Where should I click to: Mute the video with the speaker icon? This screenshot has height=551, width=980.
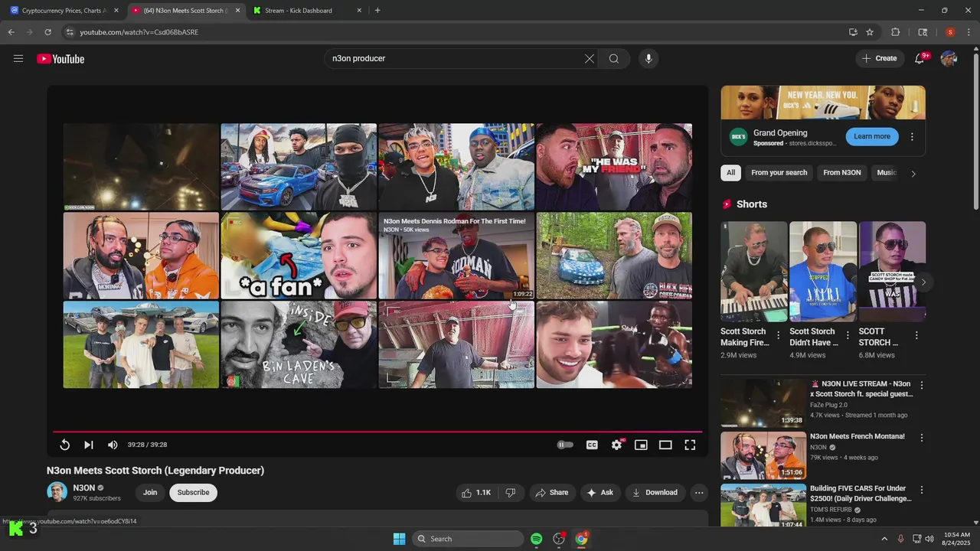(x=113, y=445)
